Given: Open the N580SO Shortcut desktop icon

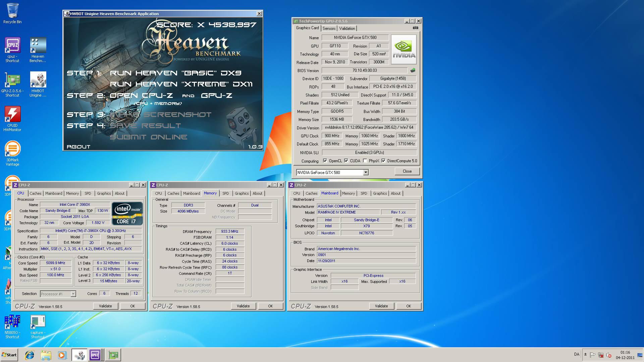Looking at the screenshot, I should pos(12,327).
